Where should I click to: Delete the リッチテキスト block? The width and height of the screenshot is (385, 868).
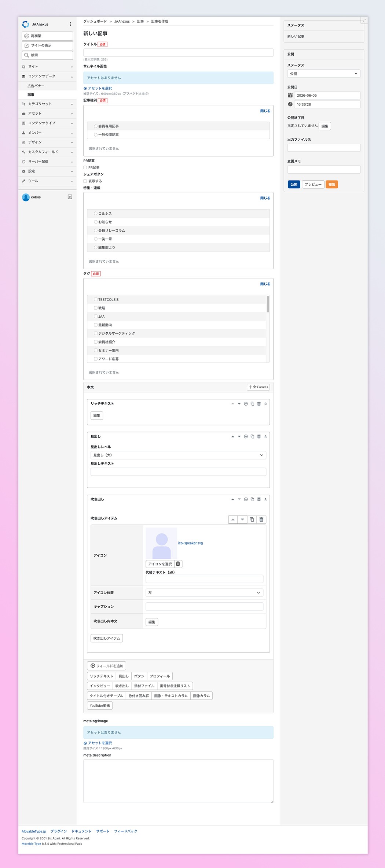pos(259,404)
